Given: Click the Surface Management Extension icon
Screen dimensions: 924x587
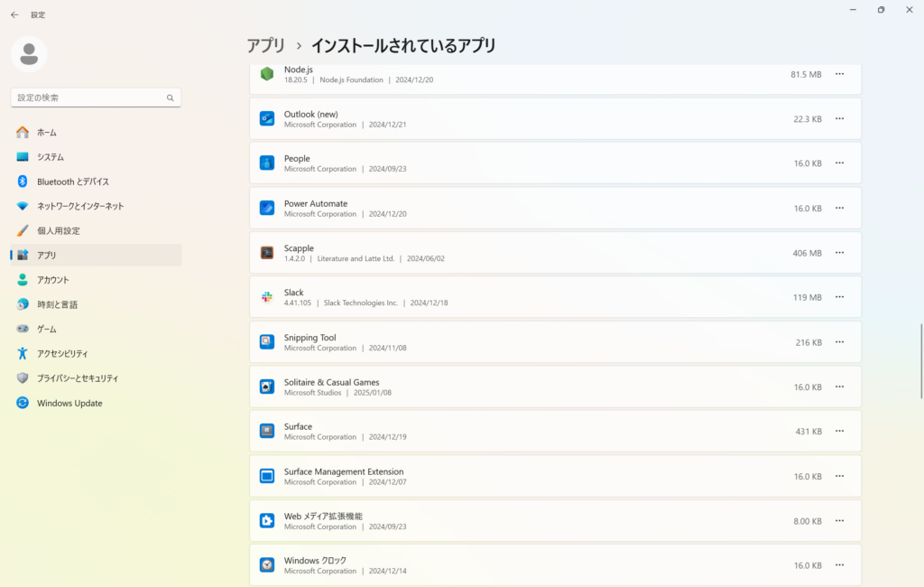Looking at the screenshot, I should click(x=267, y=476).
